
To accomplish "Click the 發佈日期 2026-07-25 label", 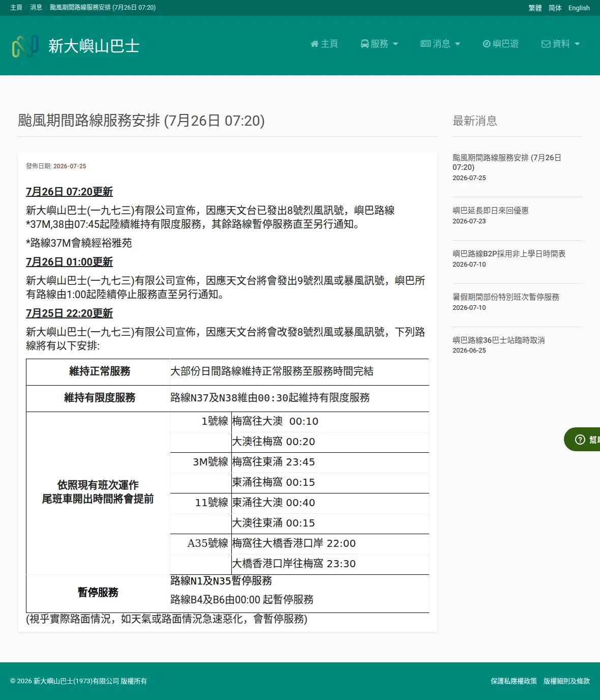I will click(x=56, y=166).
